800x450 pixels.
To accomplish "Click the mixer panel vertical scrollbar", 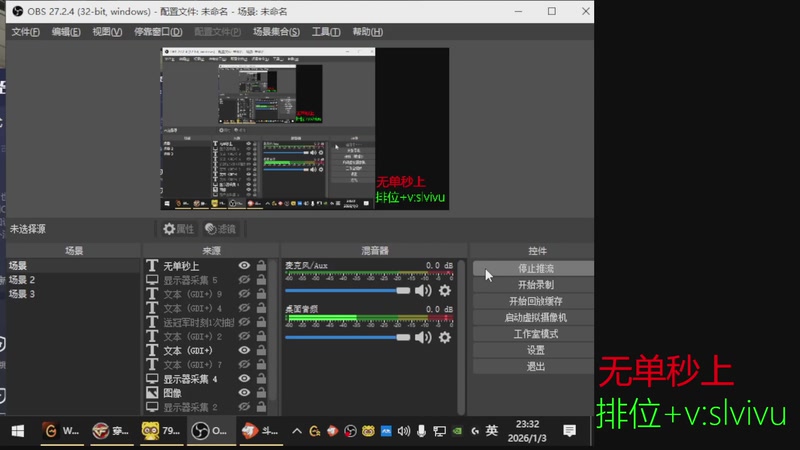I will click(x=461, y=337).
